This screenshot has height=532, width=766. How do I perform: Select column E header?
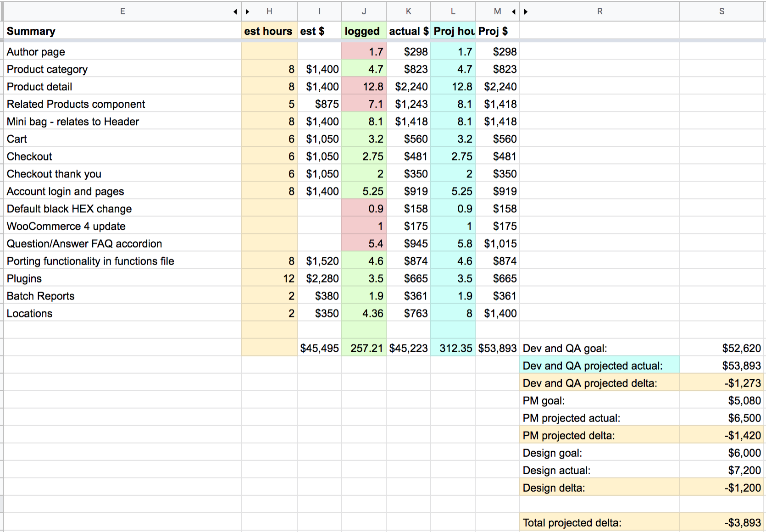pyautogui.click(x=122, y=11)
